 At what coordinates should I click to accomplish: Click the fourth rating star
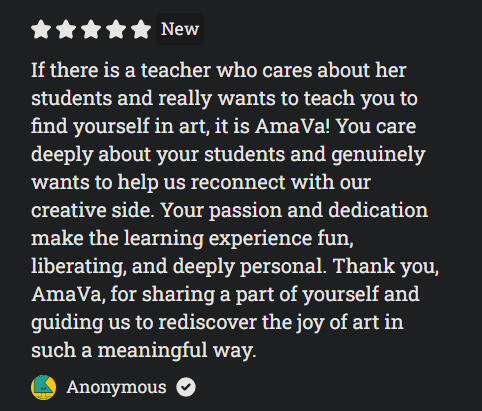(116, 29)
